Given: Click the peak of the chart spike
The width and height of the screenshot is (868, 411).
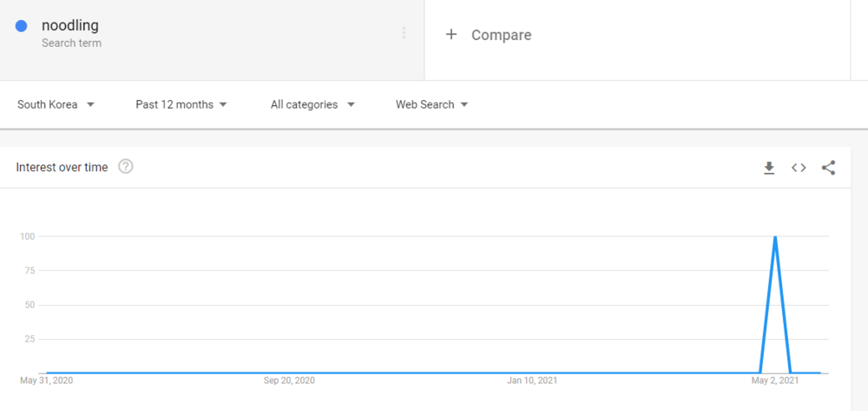Looking at the screenshot, I should [774, 237].
